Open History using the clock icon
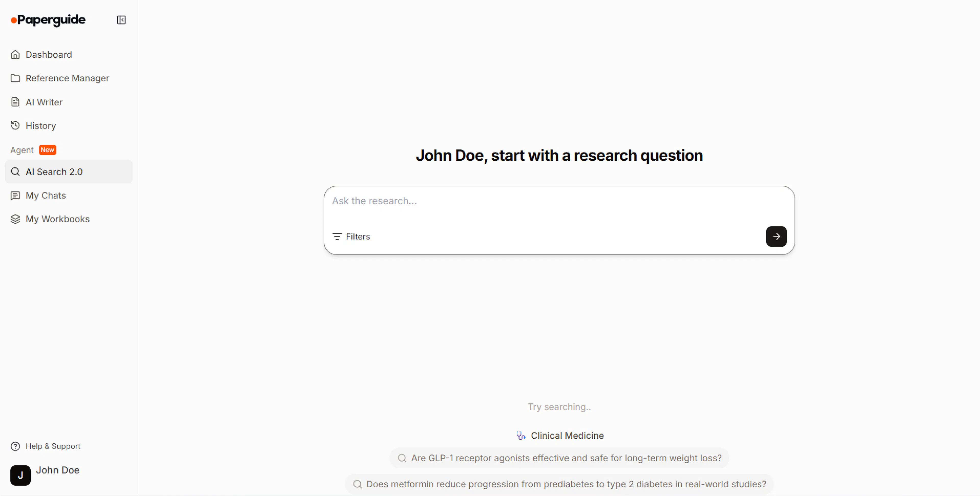This screenshot has height=496, width=980. (x=15, y=125)
